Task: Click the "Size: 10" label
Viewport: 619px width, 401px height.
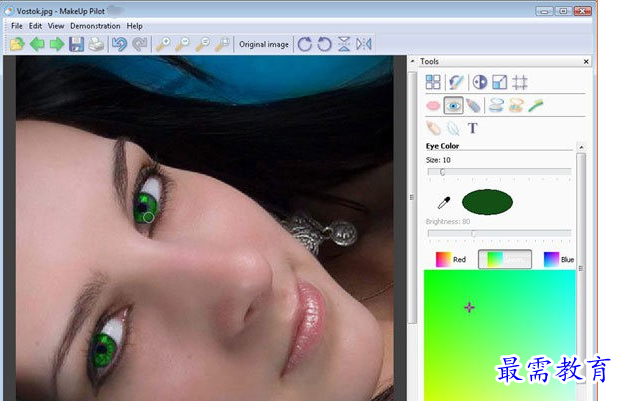Action: 438,160
